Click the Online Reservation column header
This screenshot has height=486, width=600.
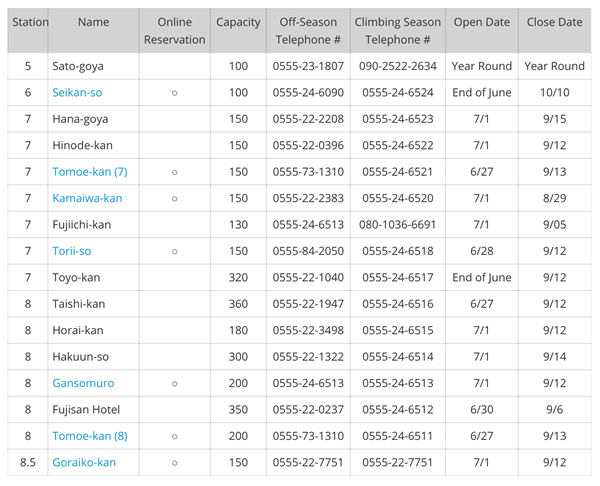click(174, 31)
